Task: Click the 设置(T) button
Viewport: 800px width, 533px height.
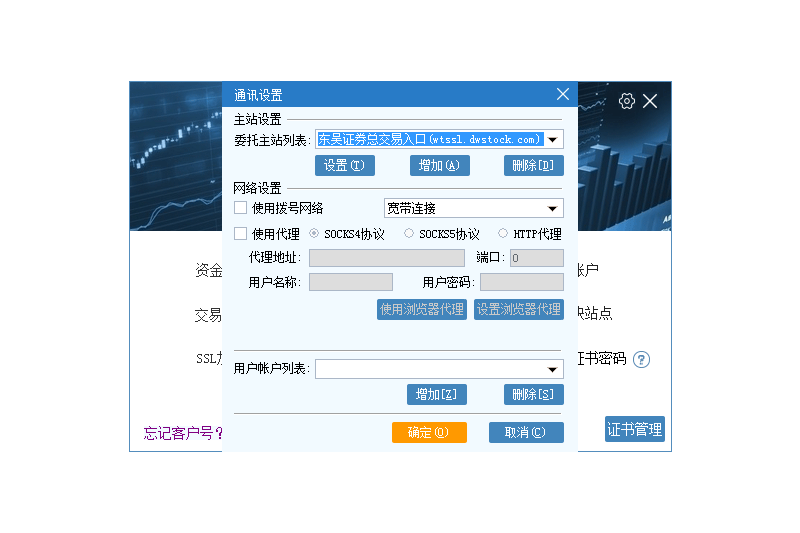Action: 344,166
